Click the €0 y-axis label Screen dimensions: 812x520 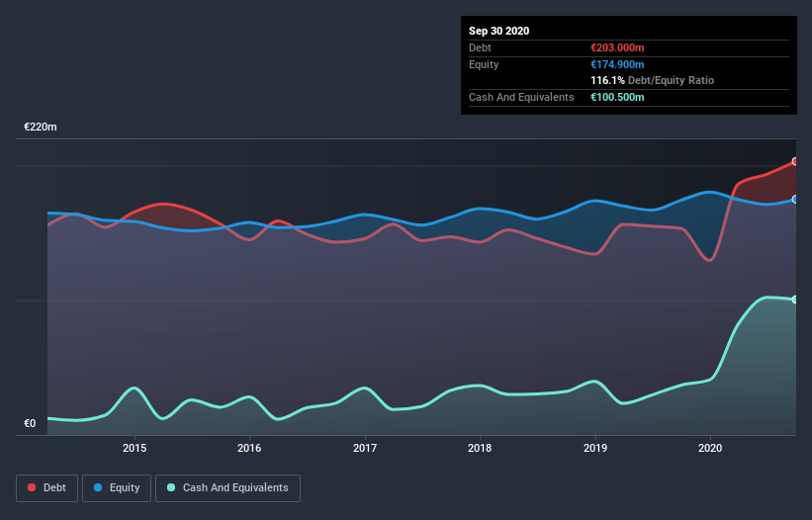coord(30,423)
